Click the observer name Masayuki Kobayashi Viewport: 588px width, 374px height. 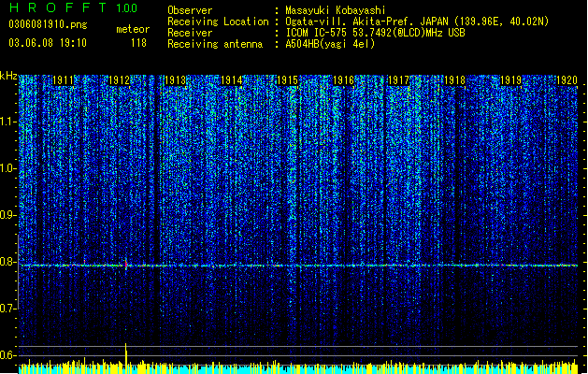pyautogui.click(x=336, y=10)
